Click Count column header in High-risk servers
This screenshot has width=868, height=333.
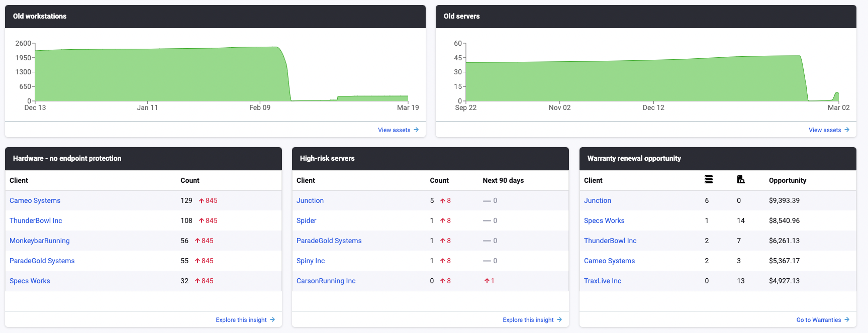(439, 180)
